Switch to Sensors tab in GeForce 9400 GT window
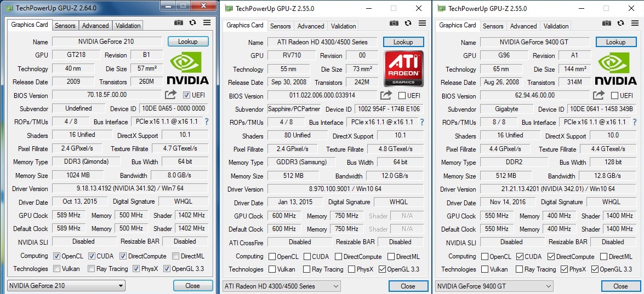 point(493,26)
